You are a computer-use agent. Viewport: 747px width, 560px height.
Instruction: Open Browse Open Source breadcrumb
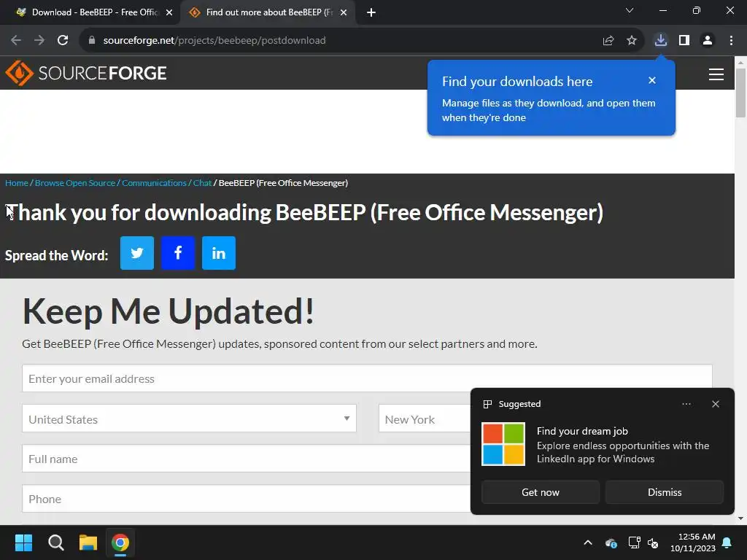coord(75,183)
